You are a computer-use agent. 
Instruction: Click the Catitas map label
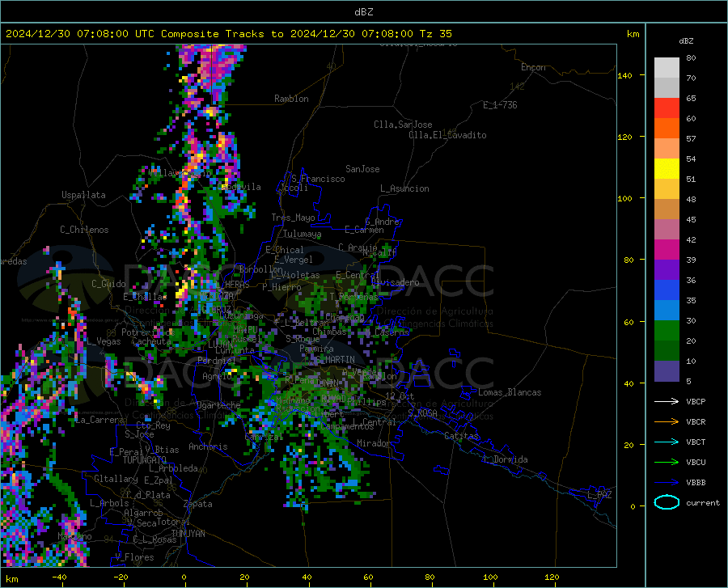tap(462, 436)
